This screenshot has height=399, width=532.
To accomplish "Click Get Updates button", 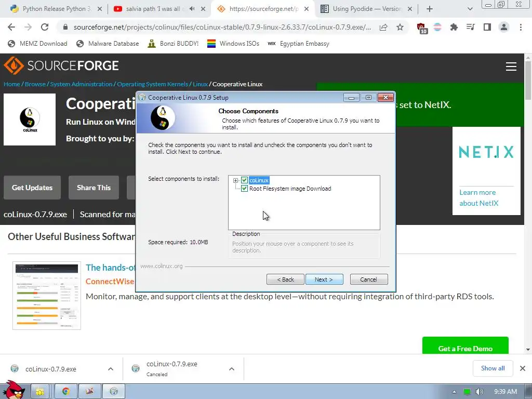I will click(x=32, y=188).
